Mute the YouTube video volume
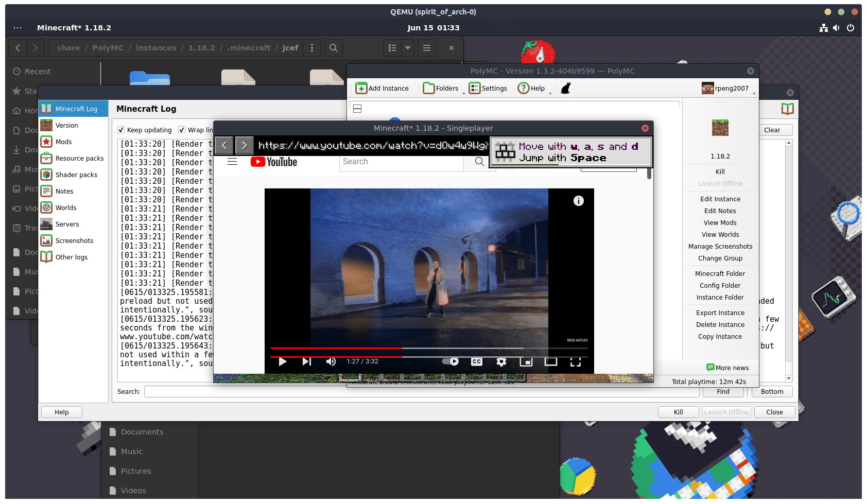Image resolution: width=867 pixels, height=504 pixels. pos(331,361)
